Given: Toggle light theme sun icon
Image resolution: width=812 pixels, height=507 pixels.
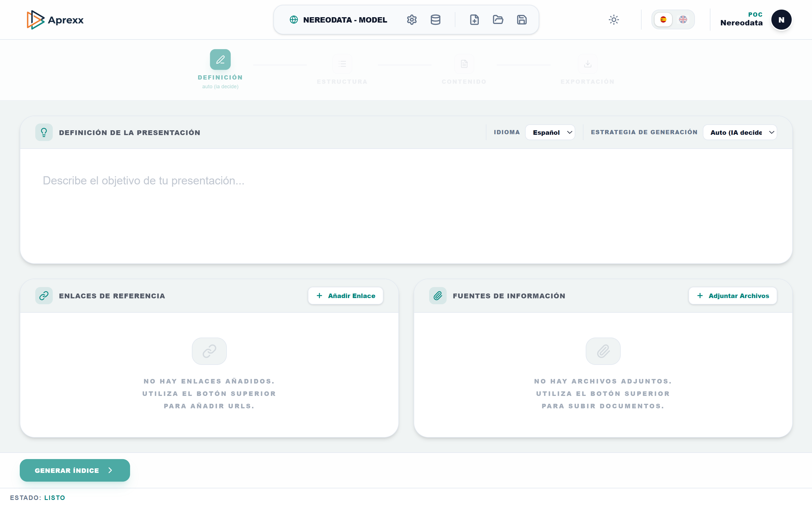Looking at the screenshot, I should tap(614, 20).
